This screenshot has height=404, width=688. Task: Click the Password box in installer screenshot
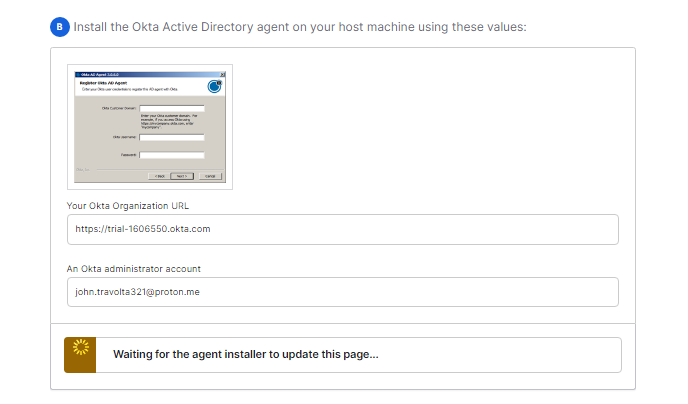pyautogui.click(x=172, y=155)
